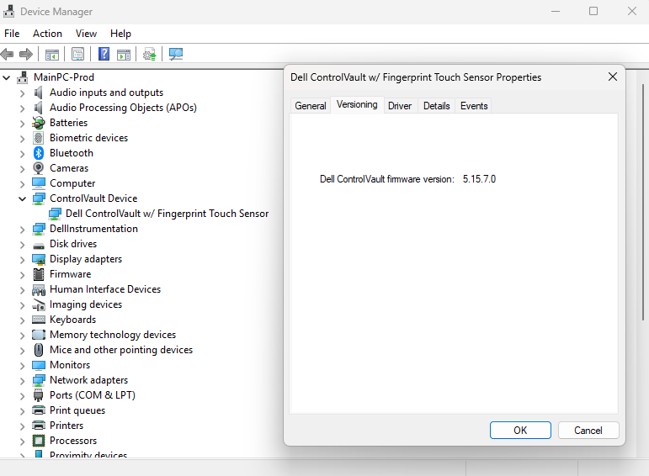Image resolution: width=649 pixels, height=476 pixels.
Task: Click the Mice and other pointing devices icon
Action: (38, 350)
